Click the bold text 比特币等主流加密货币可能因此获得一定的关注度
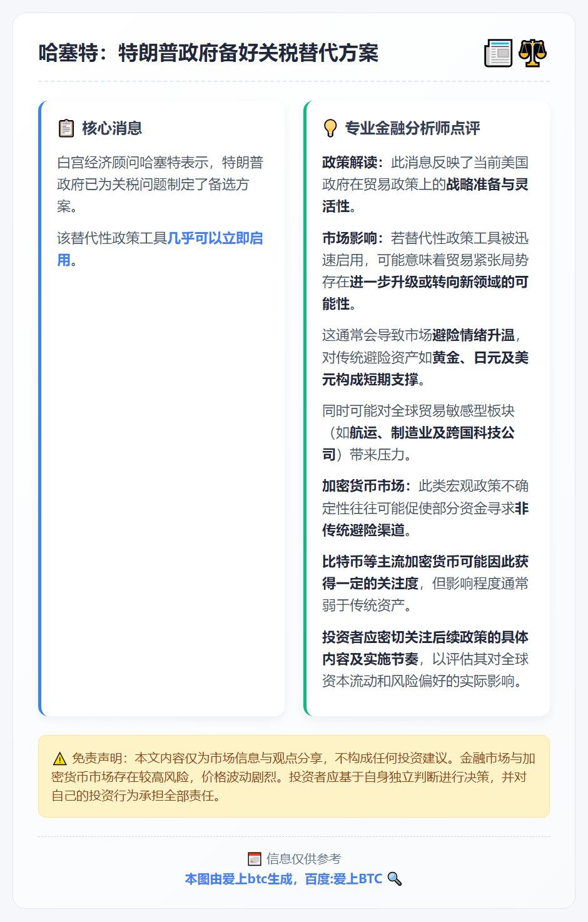This screenshot has height=922, width=588. [425, 572]
